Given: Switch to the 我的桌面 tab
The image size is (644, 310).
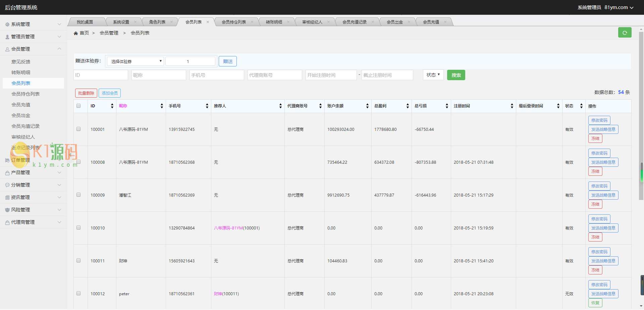Looking at the screenshot, I should [85, 22].
